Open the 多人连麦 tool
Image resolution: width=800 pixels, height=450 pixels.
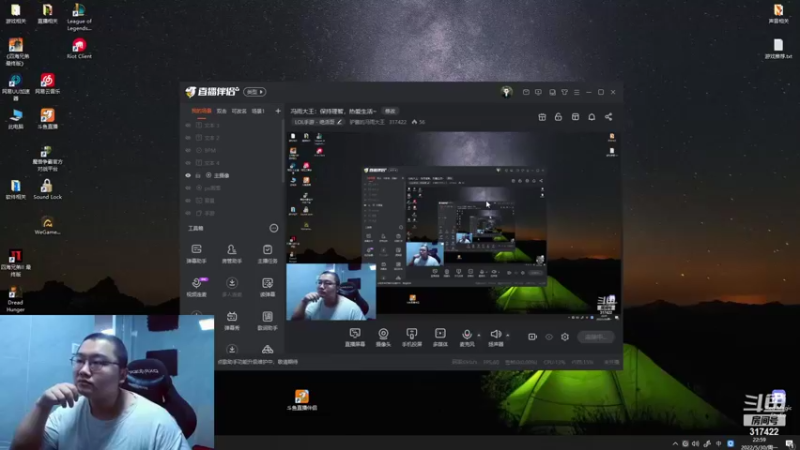click(x=232, y=287)
